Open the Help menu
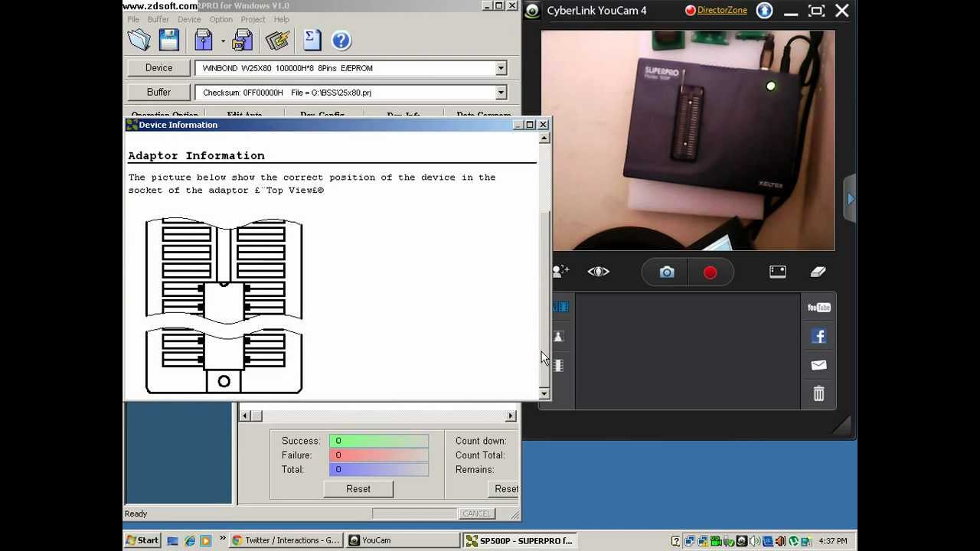The height and width of the screenshot is (551, 980). coord(281,19)
